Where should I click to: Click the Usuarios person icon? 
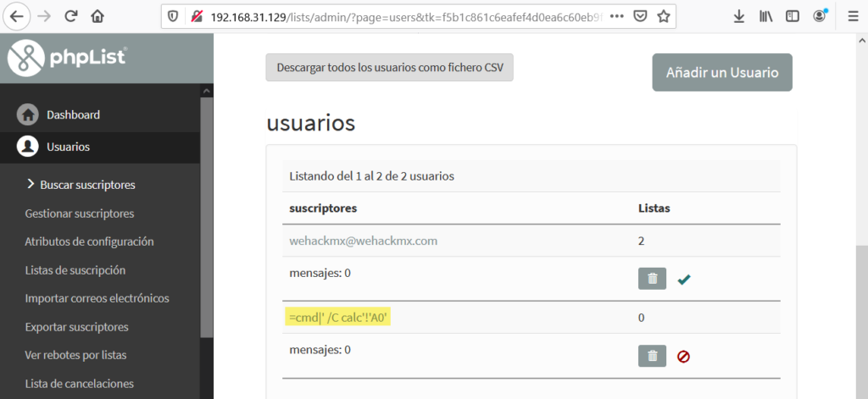27,147
